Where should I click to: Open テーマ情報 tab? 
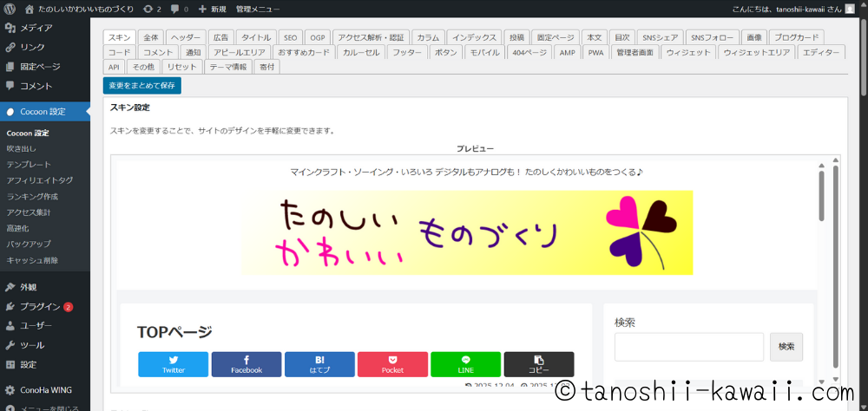[228, 67]
